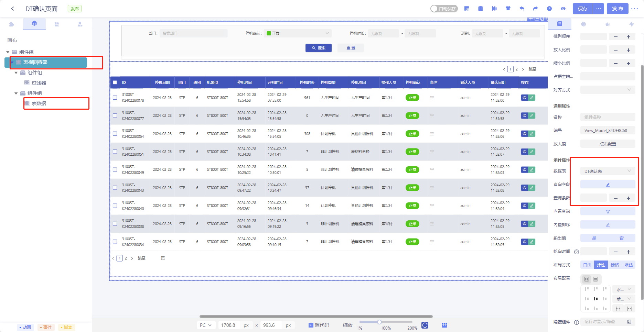Click the grid icon in the bottom bar
This screenshot has height=332, width=644.
(444, 325)
